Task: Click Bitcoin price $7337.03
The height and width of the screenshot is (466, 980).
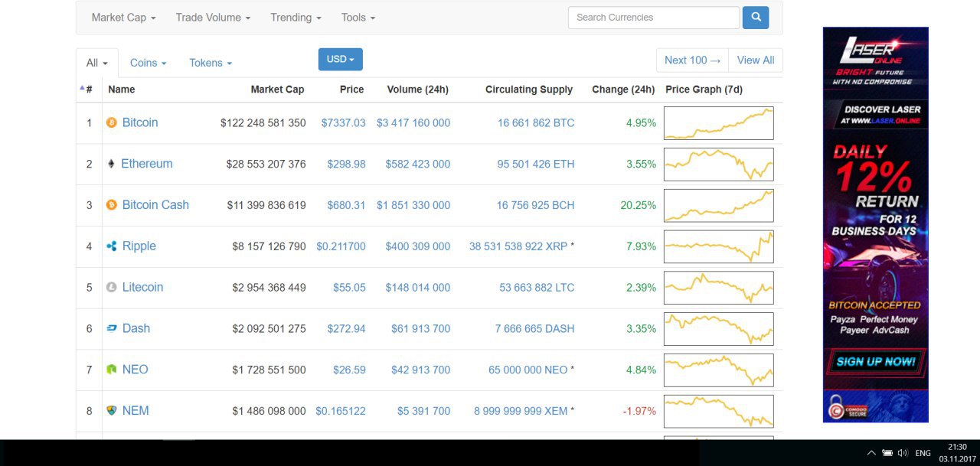Action: coord(344,123)
